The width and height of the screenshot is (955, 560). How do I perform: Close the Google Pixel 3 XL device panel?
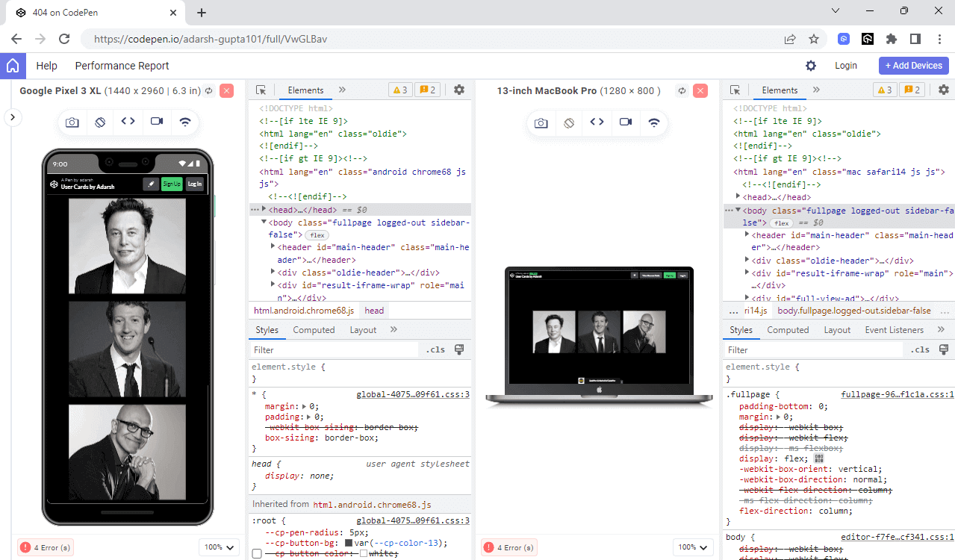[227, 91]
